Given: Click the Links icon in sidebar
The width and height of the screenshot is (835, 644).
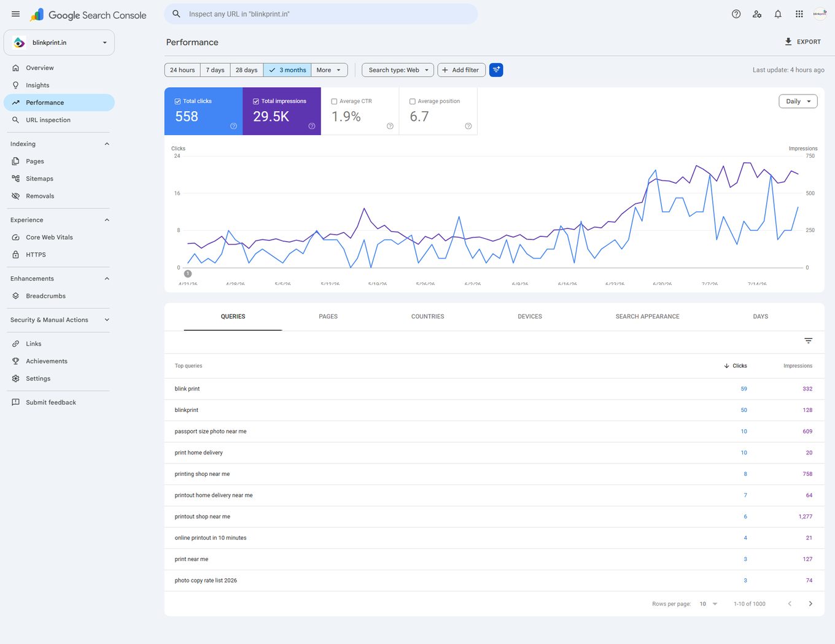Looking at the screenshot, I should [16, 344].
